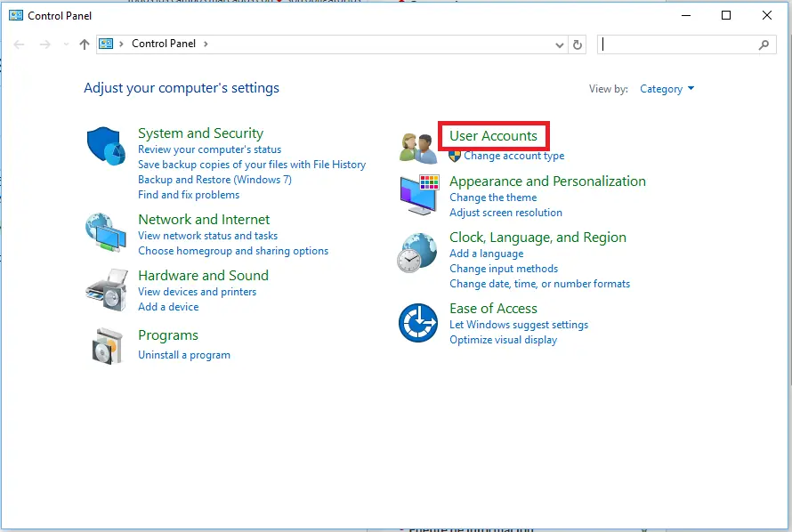Open the Programs disc box icon
This screenshot has width=792, height=532.
[107, 346]
